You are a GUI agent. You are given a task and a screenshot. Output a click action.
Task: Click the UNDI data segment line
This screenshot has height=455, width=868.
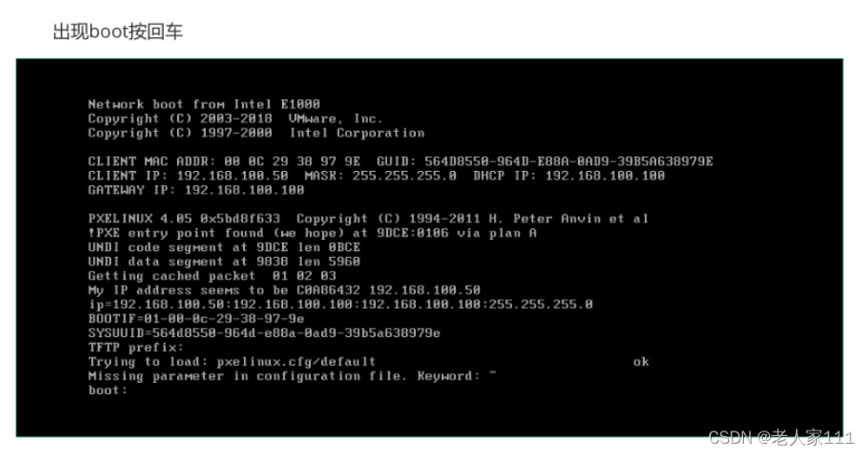[224, 262]
